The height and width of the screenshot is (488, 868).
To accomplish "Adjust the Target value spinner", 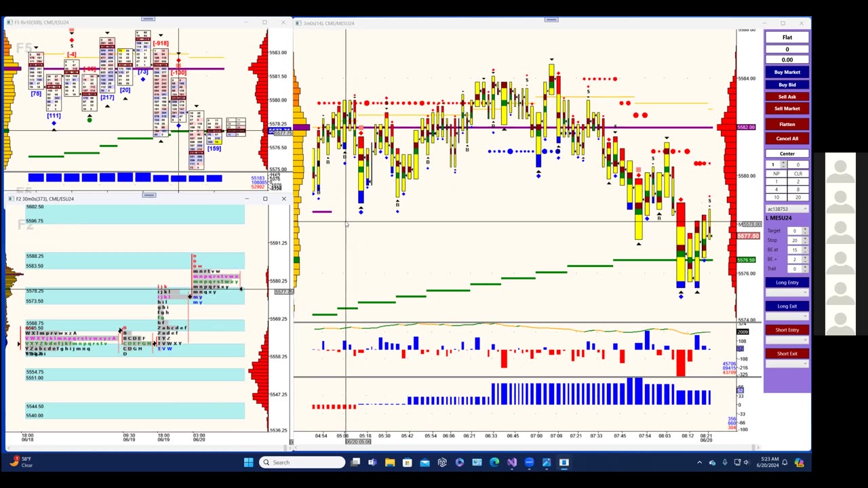I will (805, 231).
